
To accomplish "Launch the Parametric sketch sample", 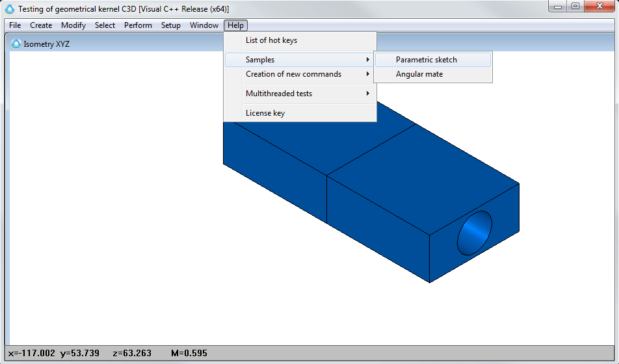I will tap(433, 60).
